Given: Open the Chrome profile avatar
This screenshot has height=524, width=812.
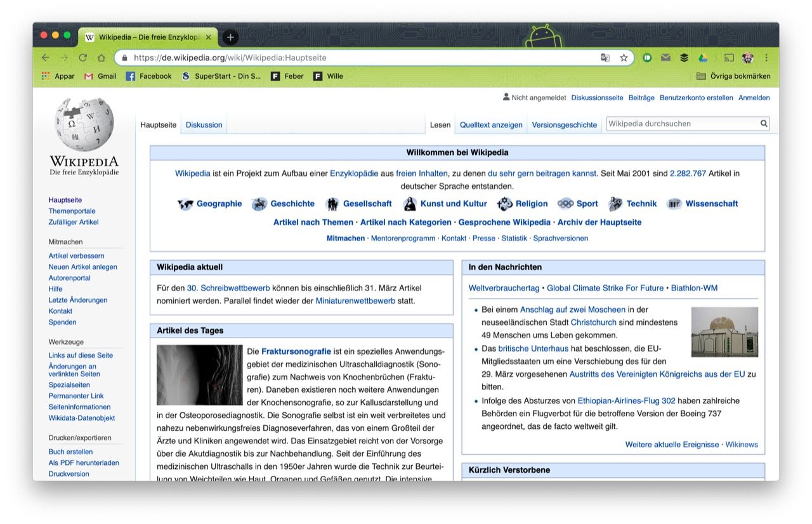Looking at the screenshot, I should pyautogui.click(x=747, y=58).
